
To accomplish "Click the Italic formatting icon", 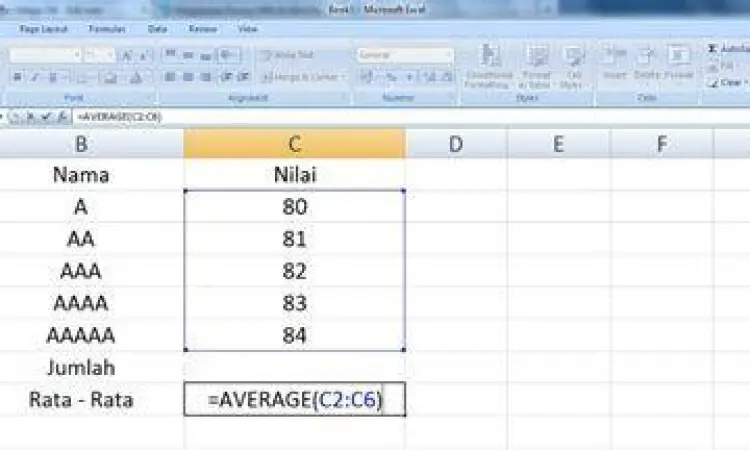I will (x=34, y=77).
